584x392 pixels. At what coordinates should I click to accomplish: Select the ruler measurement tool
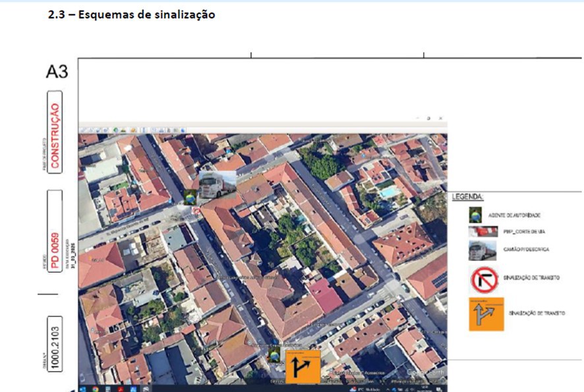click(144, 130)
